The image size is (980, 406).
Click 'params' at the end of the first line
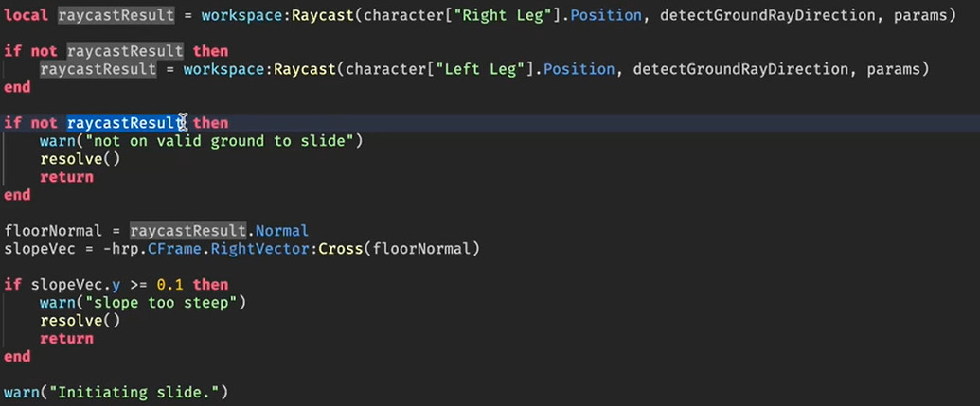918,15
